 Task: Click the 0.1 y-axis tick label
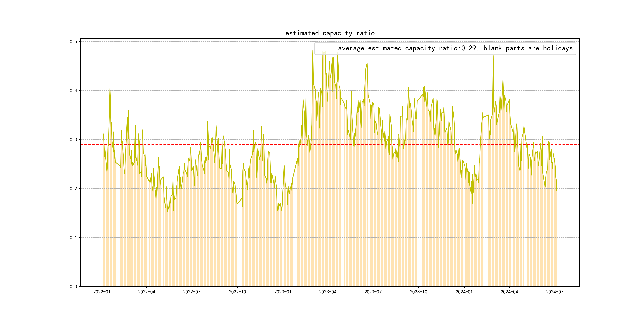(x=73, y=238)
